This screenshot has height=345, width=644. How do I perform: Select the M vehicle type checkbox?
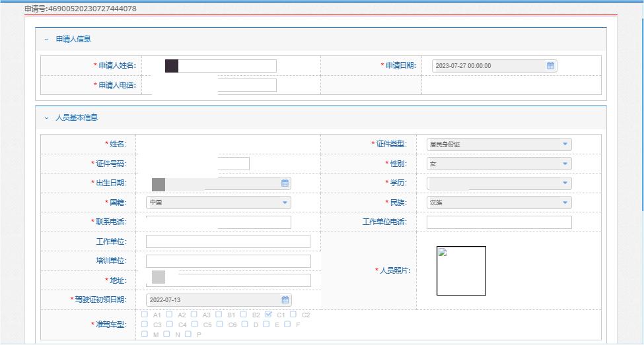[145, 334]
